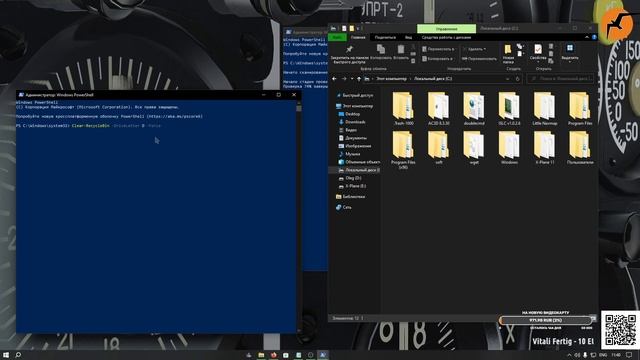The image size is (640, 360).
Task: Select the Program Files (x86) folder
Action: [403, 150]
